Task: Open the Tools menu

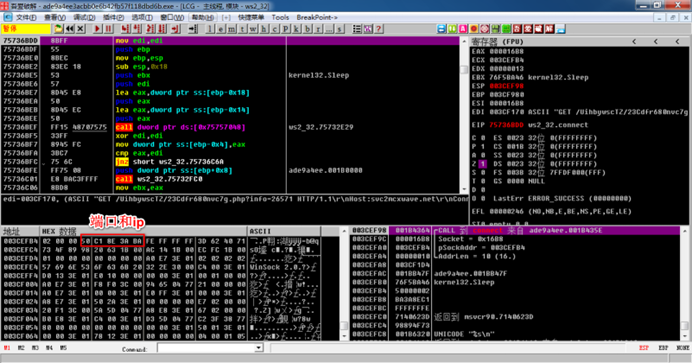Action: point(280,17)
